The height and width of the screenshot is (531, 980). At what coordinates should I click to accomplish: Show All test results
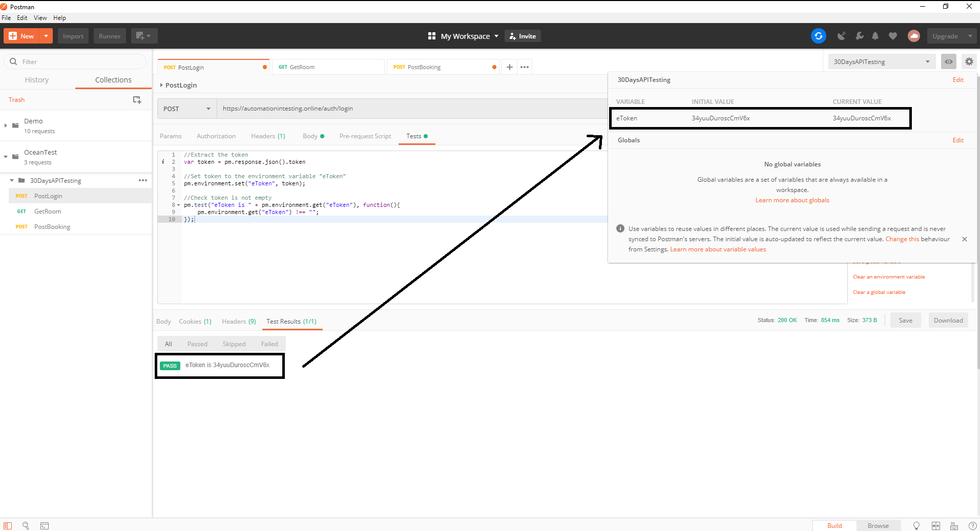tap(169, 344)
